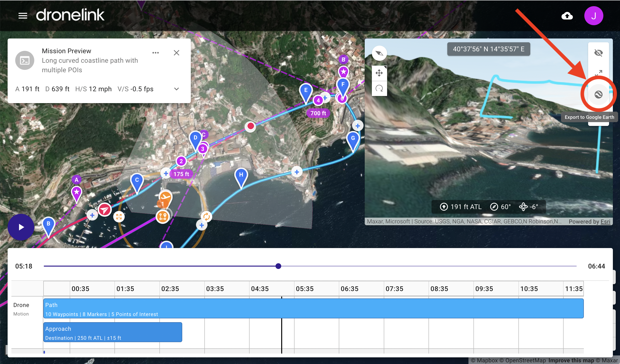Start mission preview playback
The width and height of the screenshot is (620, 364).
(21, 227)
